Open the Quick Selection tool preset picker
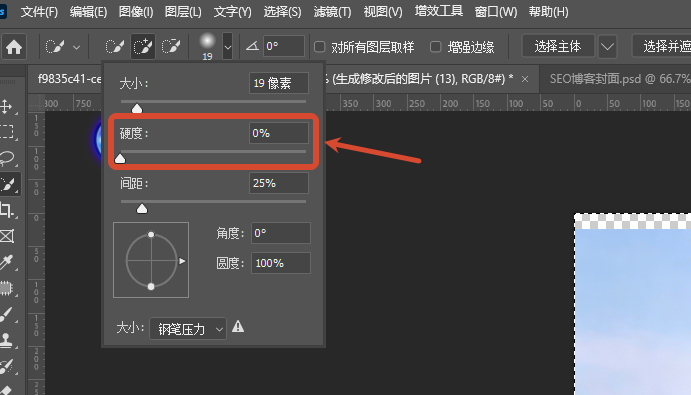This screenshot has width=691, height=395. click(x=63, y=47)
